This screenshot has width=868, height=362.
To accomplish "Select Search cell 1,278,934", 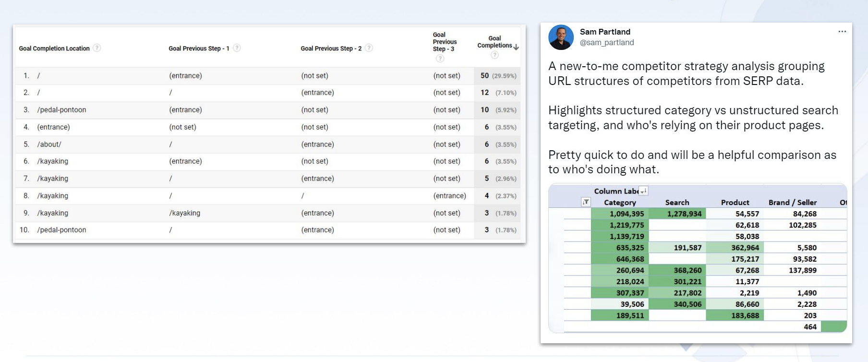I will 677,214.
